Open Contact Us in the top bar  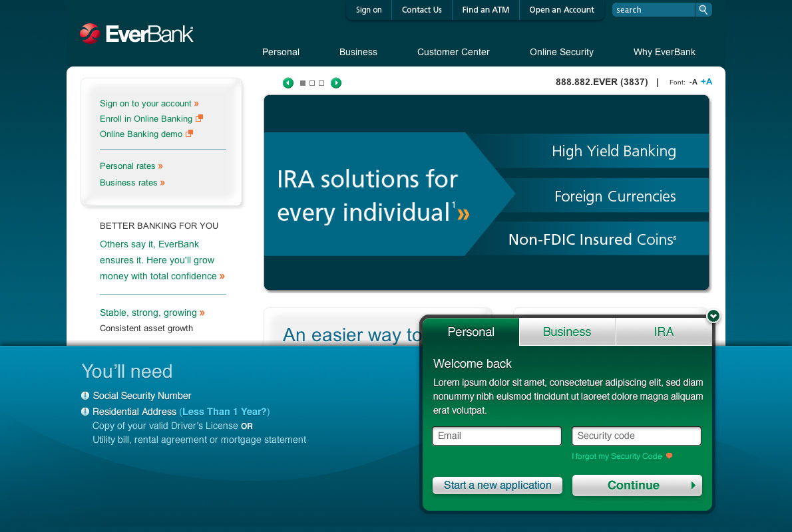pyautogui.click(x=422, y=9)
